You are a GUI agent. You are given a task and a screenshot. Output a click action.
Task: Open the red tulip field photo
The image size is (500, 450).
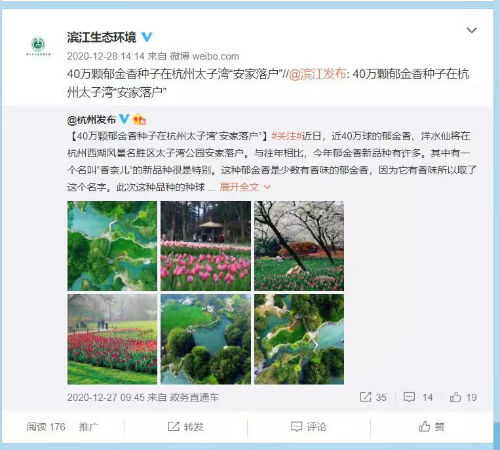(112, 339)
